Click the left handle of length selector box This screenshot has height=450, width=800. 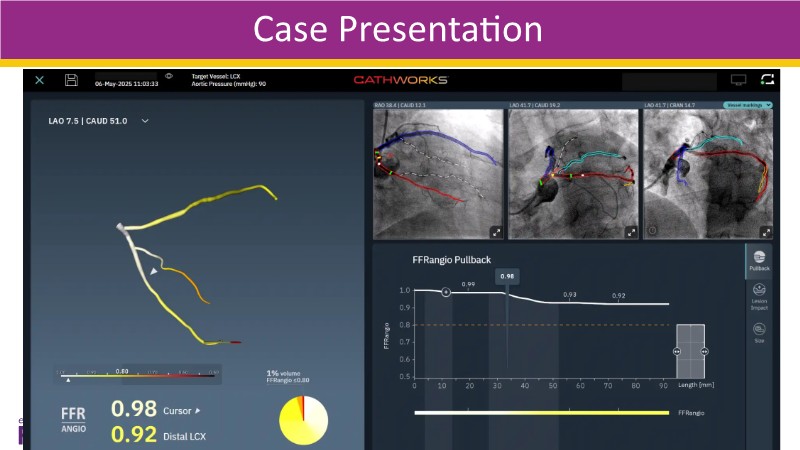[678, 352]
